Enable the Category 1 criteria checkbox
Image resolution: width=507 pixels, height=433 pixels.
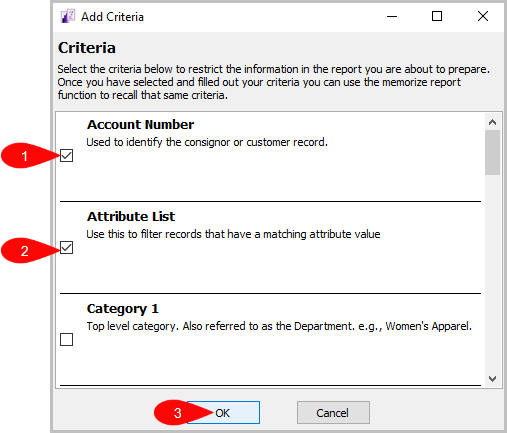(x=66, y=340)
